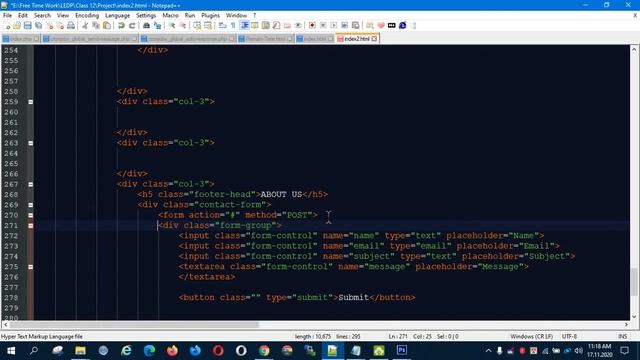Screen dimensions: 640x360
Task: Click the Close document toolbar icon
Action: (x=49, y=25)
